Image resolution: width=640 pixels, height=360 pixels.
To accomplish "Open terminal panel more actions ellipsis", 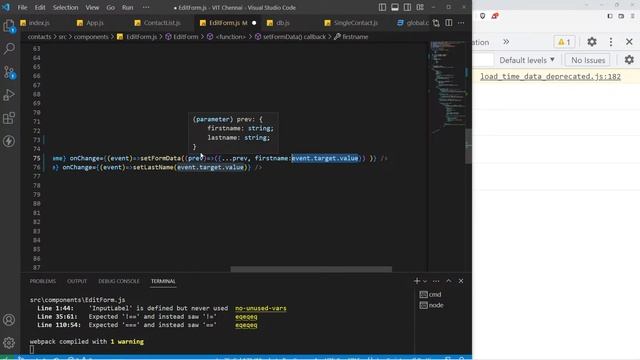I will 436,281.
